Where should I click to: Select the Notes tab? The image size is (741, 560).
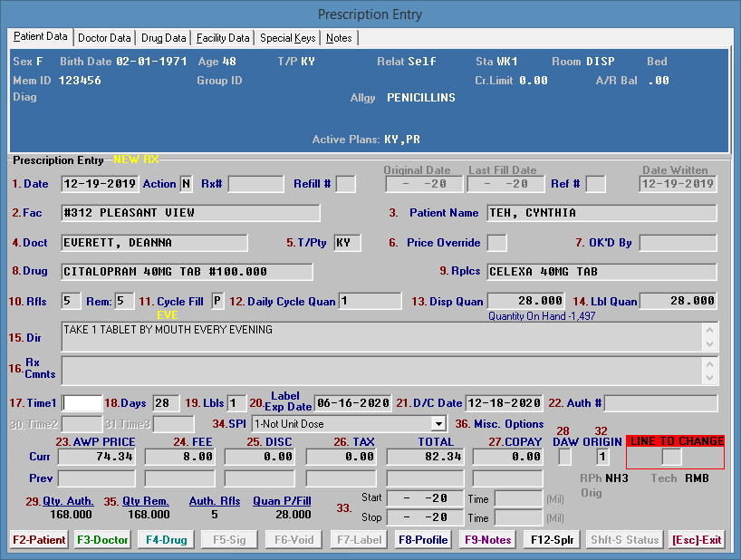tap(340, 38)
